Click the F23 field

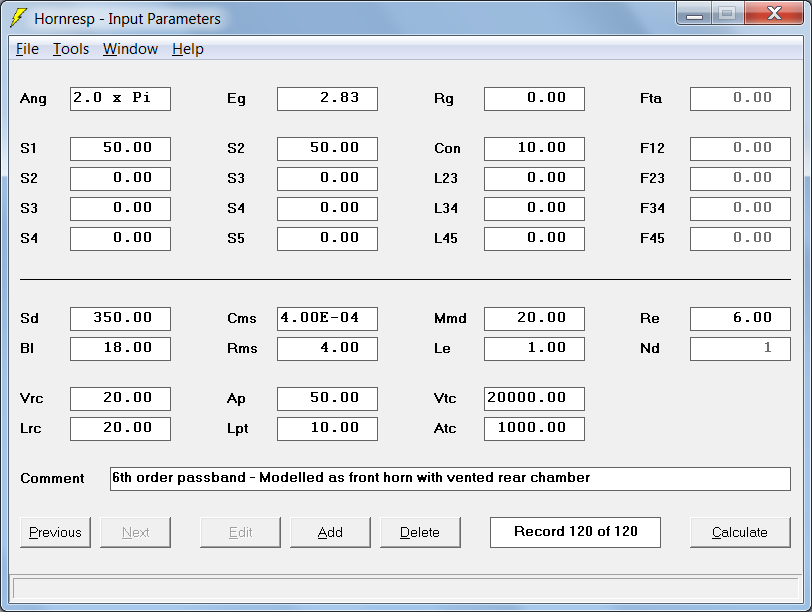pyautogui.click(x=741, y=179)
